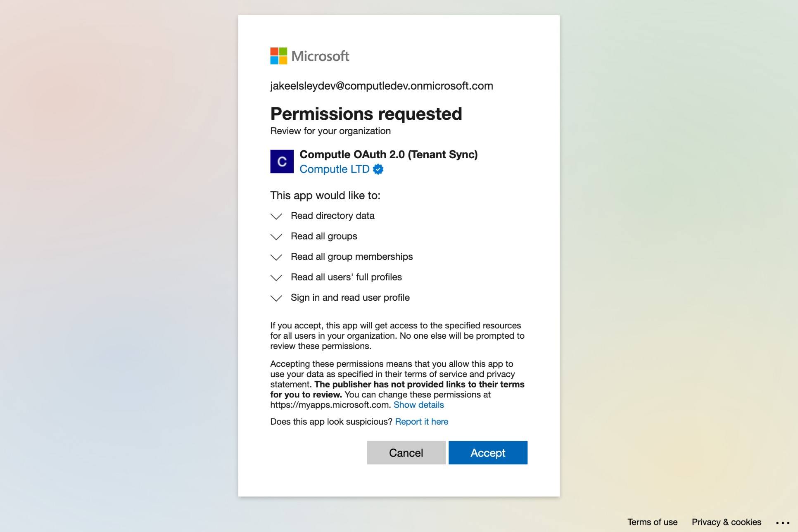798x532 pixels.
Task: Click the Cancel button
Action: [406, 453]
